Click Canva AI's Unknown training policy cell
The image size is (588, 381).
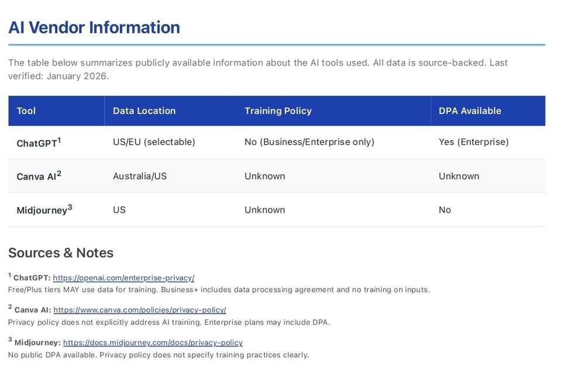click(264, 176)
